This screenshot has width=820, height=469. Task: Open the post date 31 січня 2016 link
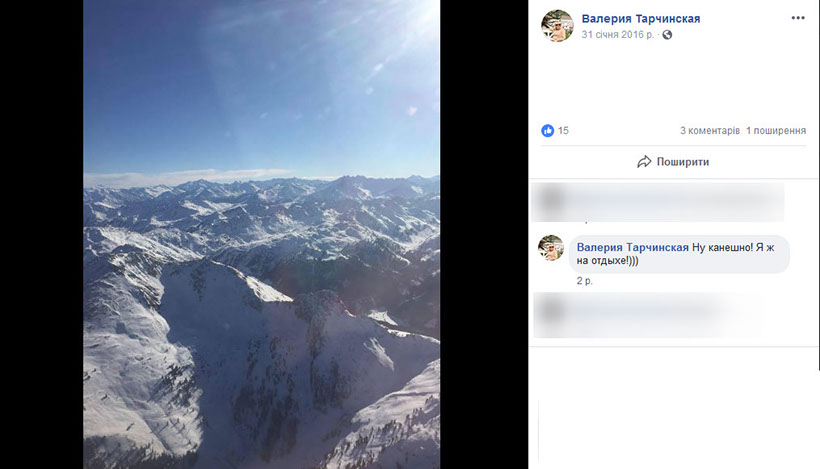[x=617, y=35]
